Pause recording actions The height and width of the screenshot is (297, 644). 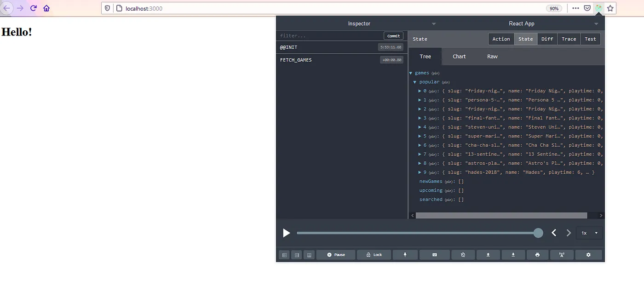[336, 255]
